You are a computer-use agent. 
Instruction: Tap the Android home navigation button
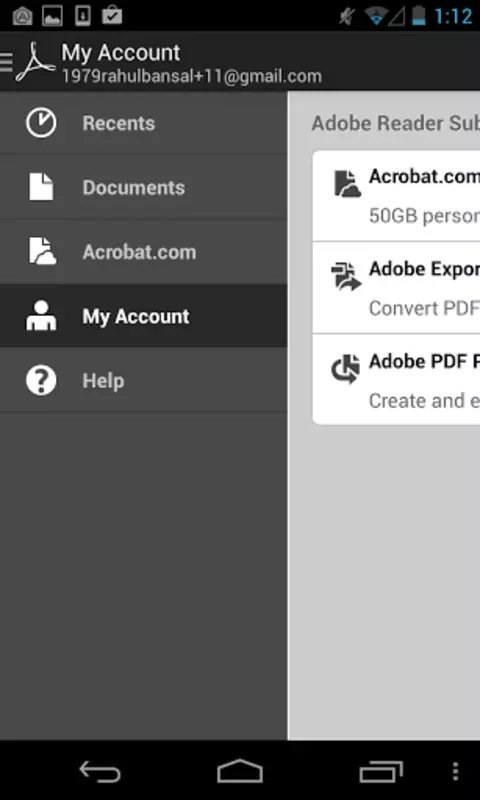pyautogui.click(x=240, y=770)
